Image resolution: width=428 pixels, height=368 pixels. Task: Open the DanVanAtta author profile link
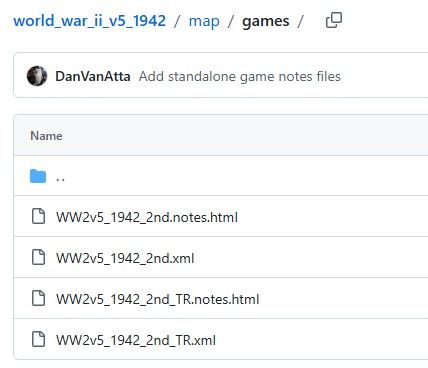(93, 76)
